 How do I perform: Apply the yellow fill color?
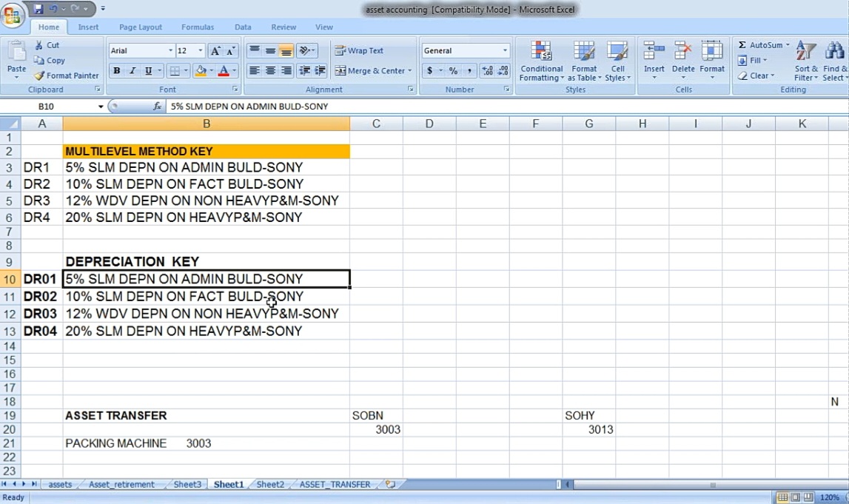pos(201,71)
